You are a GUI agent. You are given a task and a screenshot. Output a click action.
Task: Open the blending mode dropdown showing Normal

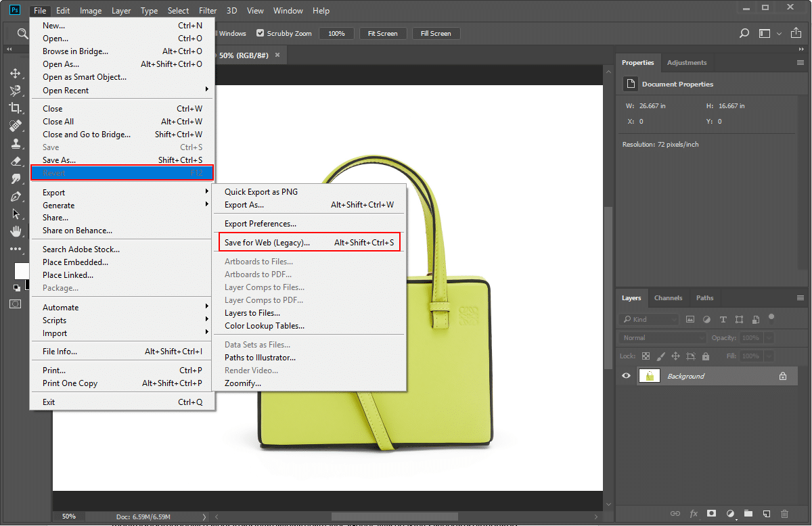tap(661, 337)
